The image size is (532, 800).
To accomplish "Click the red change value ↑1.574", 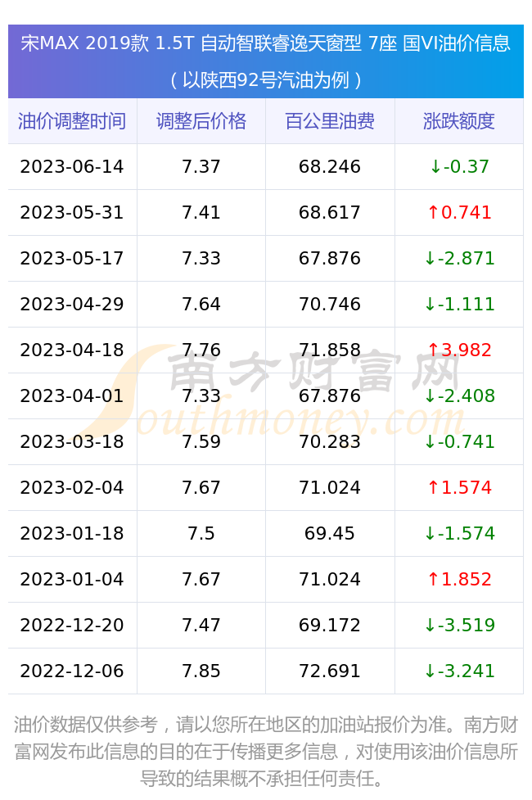I will 459,488.
